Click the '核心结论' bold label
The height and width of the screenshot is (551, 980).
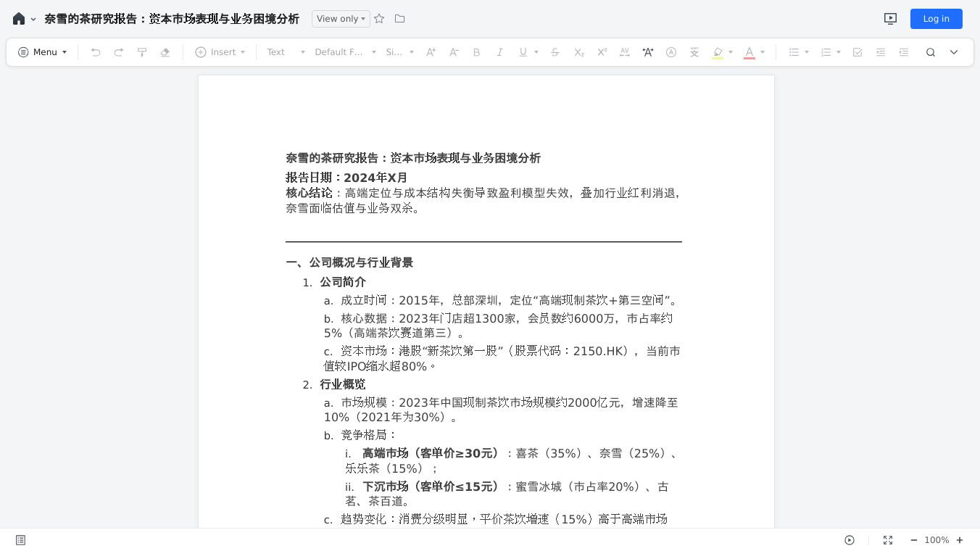(309, 193)
